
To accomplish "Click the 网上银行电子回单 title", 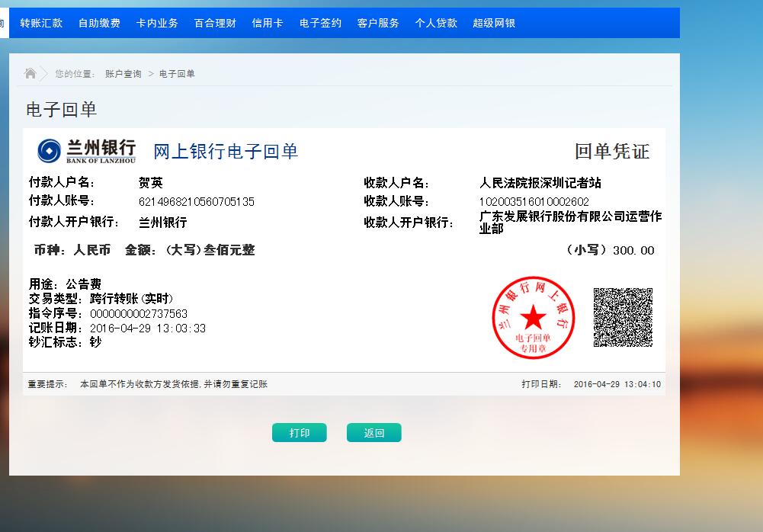I will tap(226, 152).
